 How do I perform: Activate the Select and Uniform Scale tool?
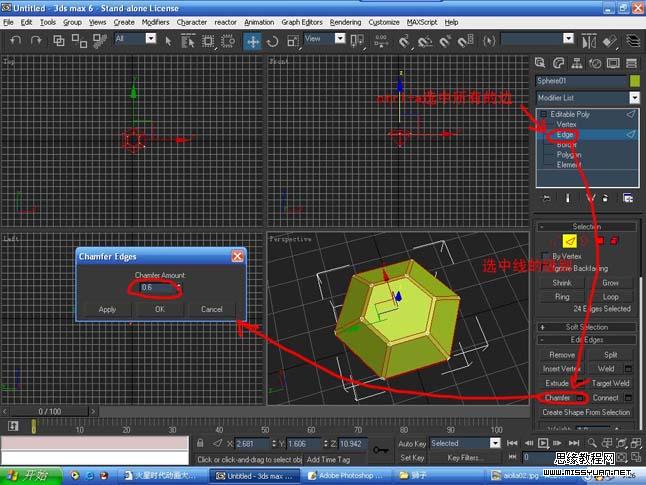[x=293, y=41]
